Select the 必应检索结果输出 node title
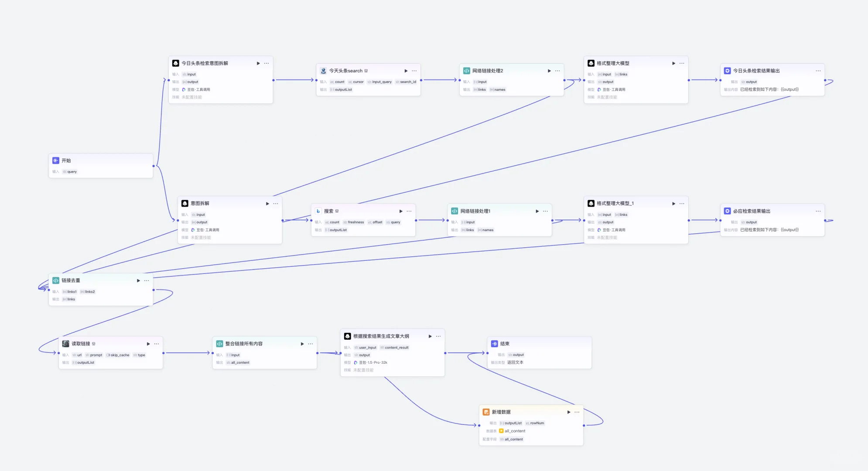Viewport: 868px width, 471px height. point(752,211)
